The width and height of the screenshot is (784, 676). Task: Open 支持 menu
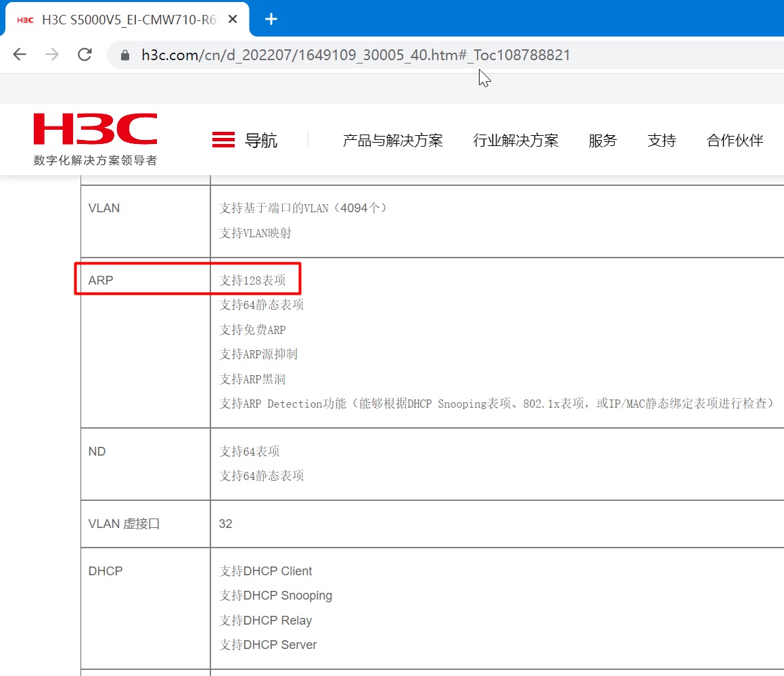tap(662, 141)
